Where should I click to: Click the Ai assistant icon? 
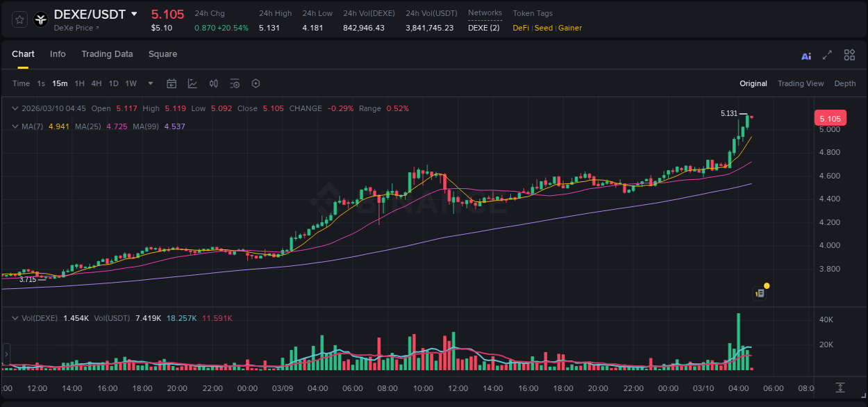[806, 55]
